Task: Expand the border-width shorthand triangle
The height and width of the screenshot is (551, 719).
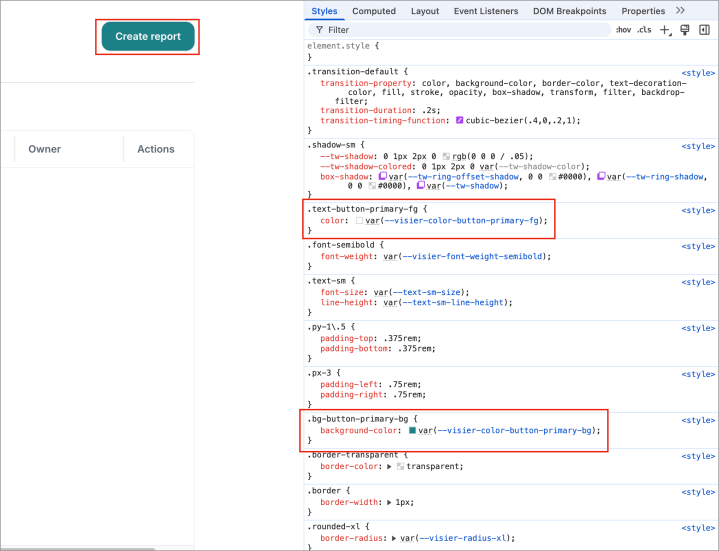Action: (389, 501)
